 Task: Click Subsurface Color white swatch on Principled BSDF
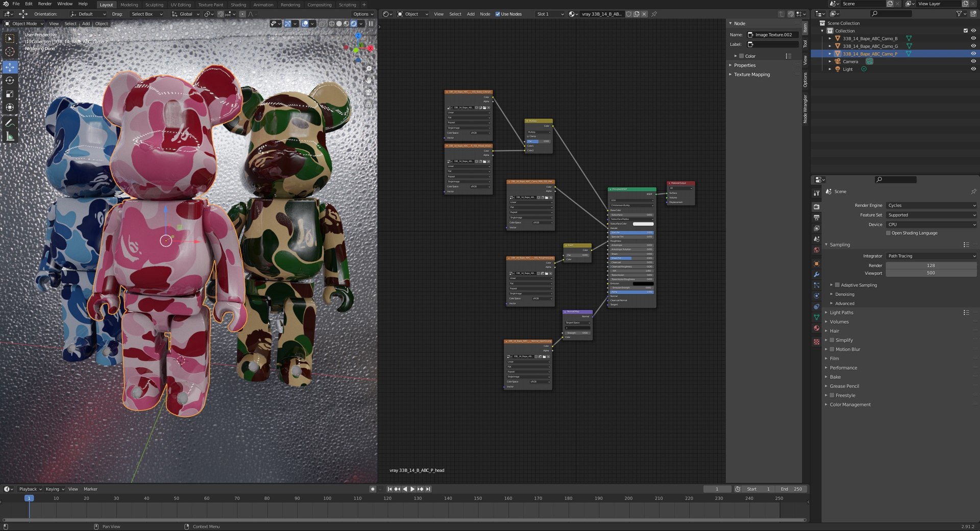tap(643, 224)
